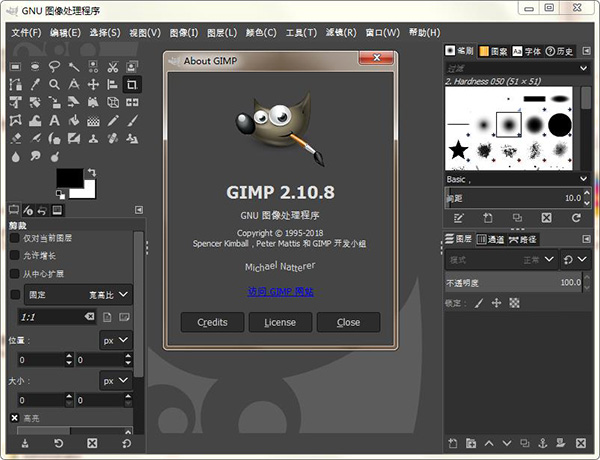Create a new layer in layers panel
The image size is (600, 460).
pyautogui.click(x=453, y=443)
